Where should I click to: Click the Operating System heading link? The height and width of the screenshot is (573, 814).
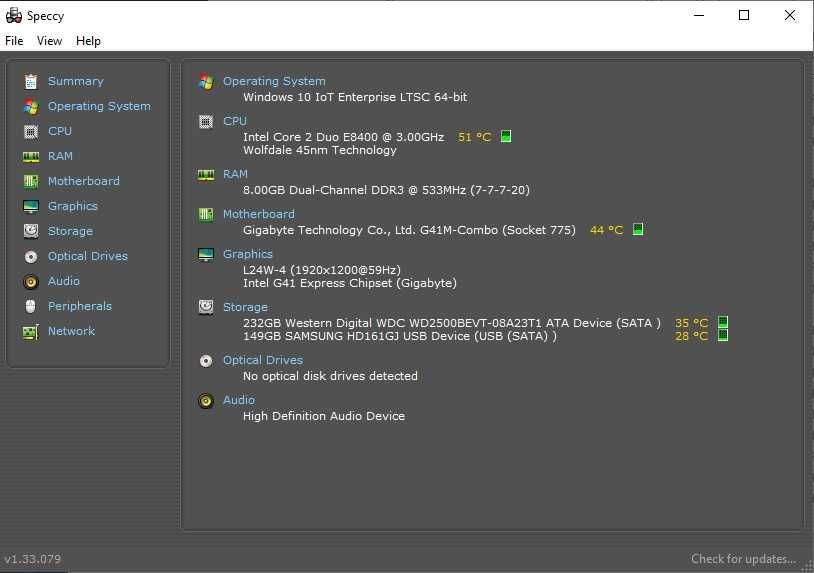coord(274,81)
